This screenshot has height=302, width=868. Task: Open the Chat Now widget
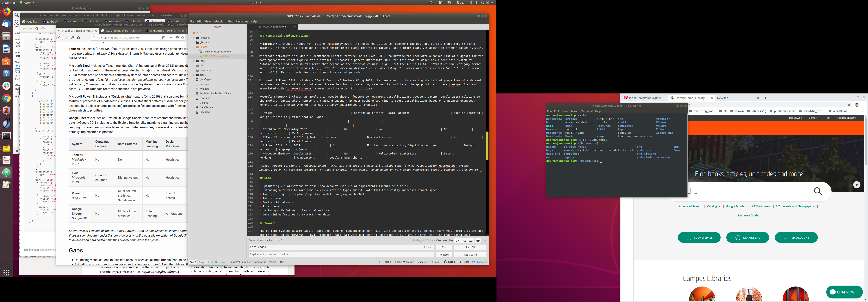pos(844,292)
